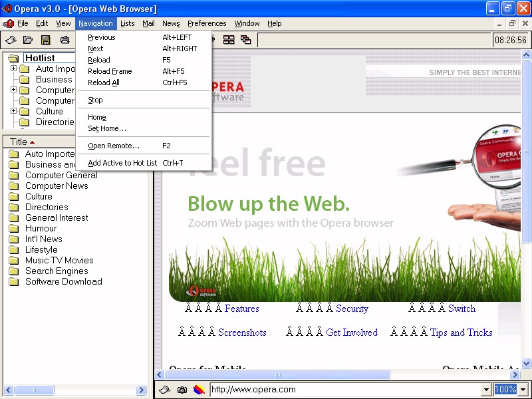This screenshot has width=532, height=399.
Task: Click the Hotlist root folder icon
Action: (13, 58)
